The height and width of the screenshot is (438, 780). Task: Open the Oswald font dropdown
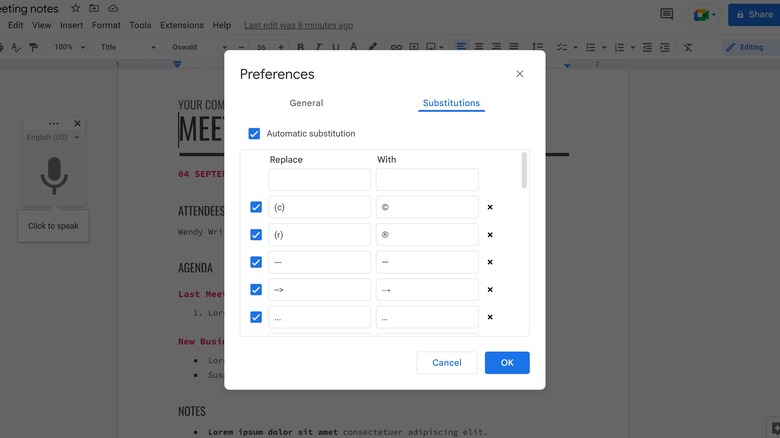[x=199, y=47]
